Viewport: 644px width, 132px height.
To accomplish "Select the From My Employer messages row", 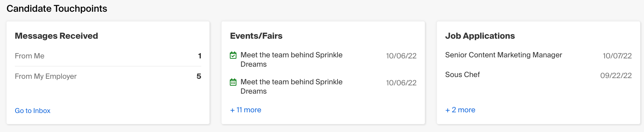I will coord(108,76).
